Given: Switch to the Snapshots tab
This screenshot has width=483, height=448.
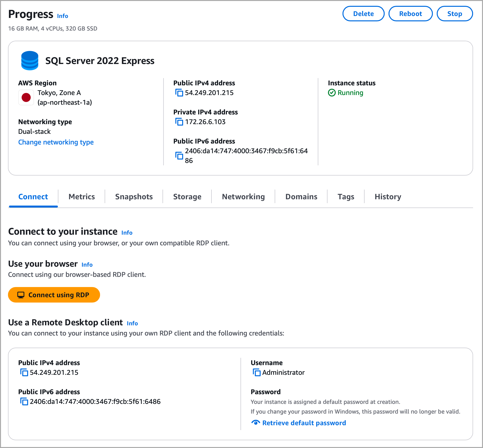Looking at the screenshot, I should tap(134, 197).
